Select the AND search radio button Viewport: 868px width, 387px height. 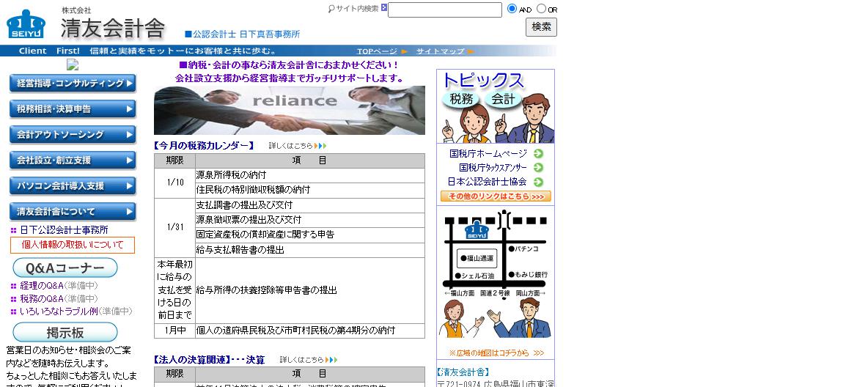(512, 9)
